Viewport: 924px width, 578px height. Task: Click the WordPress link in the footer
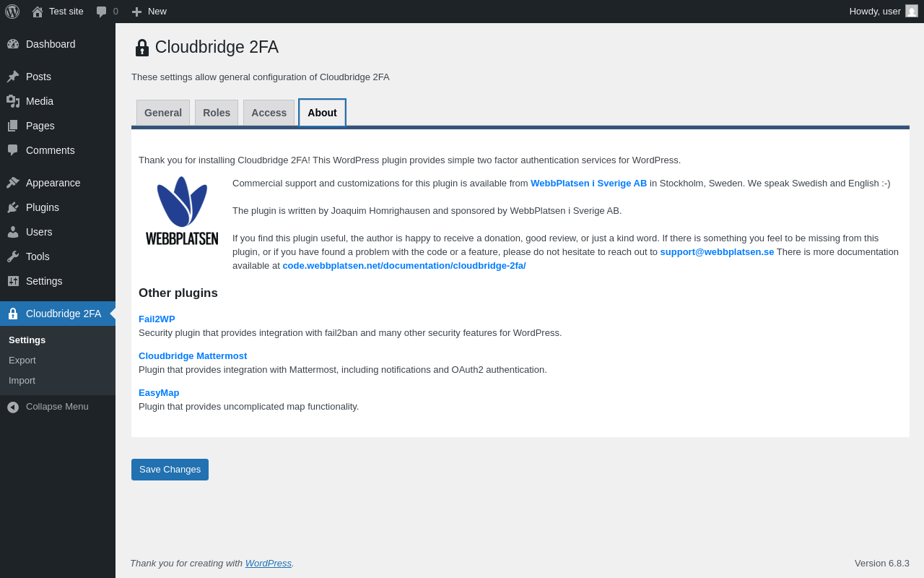click(x=268, y=564)
